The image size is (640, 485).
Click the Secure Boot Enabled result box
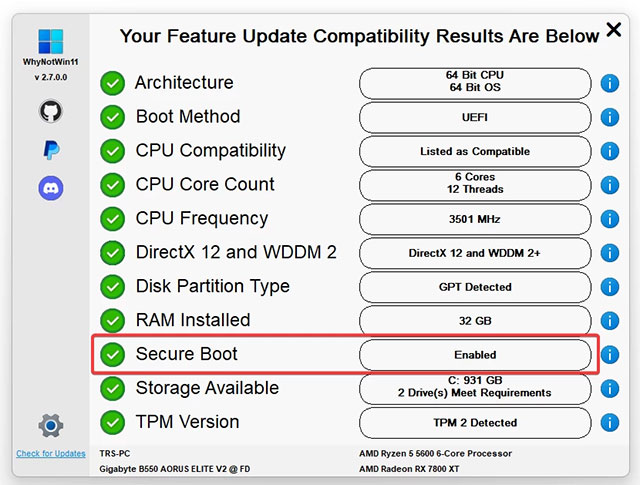[x=475, y=355]
